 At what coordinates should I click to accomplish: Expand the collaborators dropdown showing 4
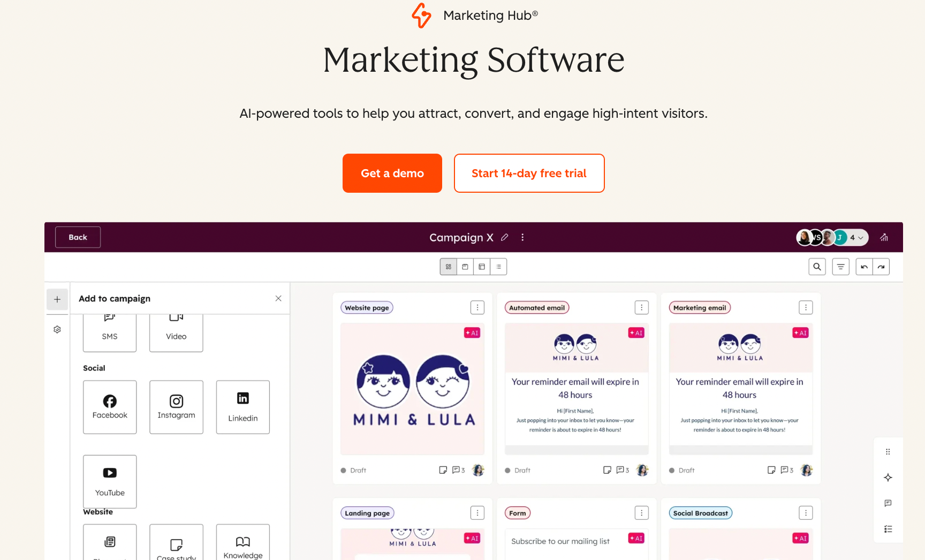857,237
